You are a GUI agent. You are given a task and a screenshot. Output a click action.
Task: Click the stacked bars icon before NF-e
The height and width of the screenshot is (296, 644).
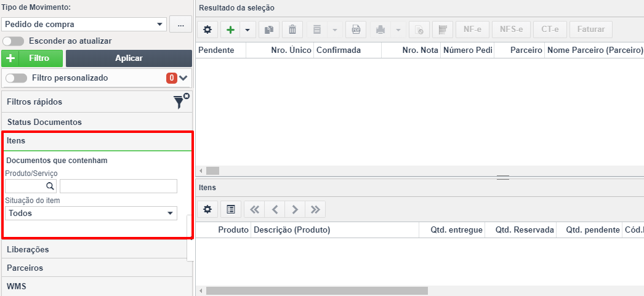coord(443,30)
